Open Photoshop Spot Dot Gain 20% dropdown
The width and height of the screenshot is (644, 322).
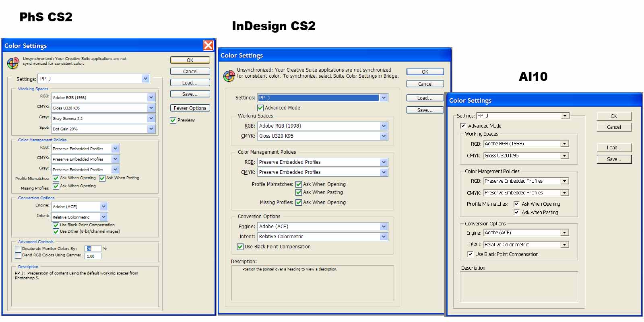point(103,129)
